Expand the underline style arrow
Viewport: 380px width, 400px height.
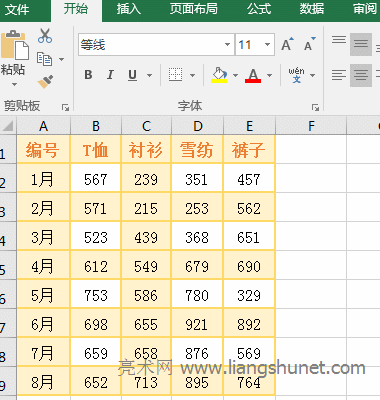[x=150, y=75]
